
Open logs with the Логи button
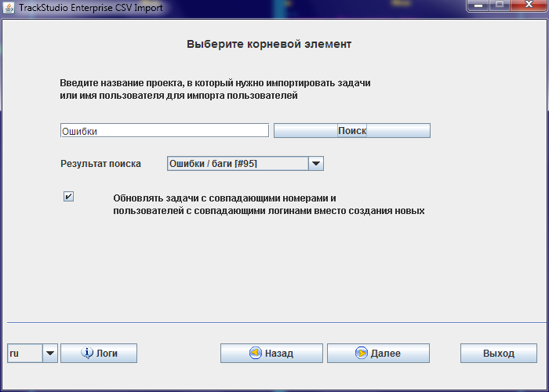(x=99, y=354)
